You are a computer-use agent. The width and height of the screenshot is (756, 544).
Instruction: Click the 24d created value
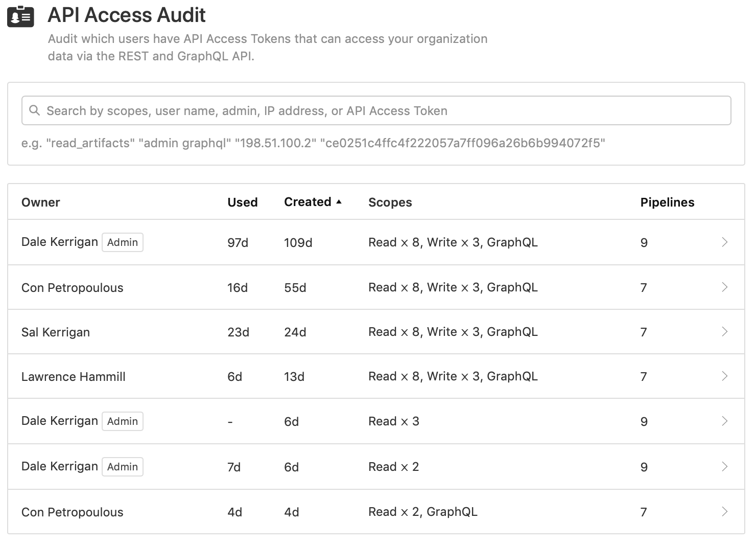(x=295, y=332)
